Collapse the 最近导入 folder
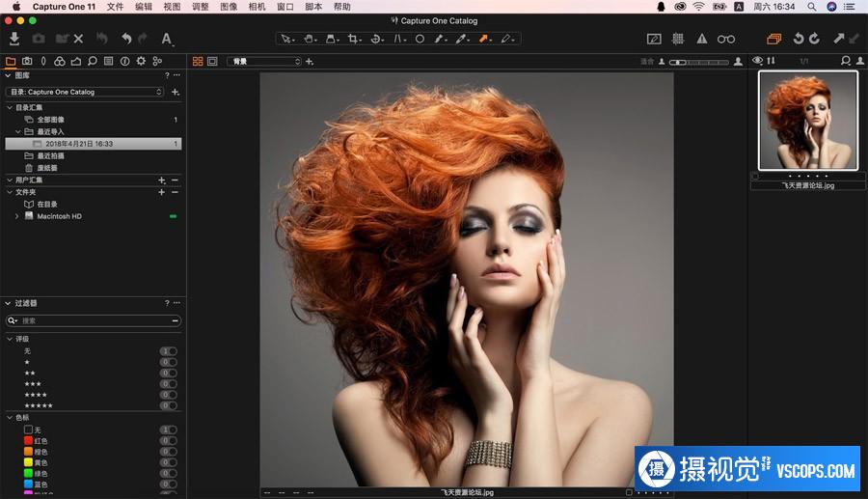868x499 pixels. point(17,132)
